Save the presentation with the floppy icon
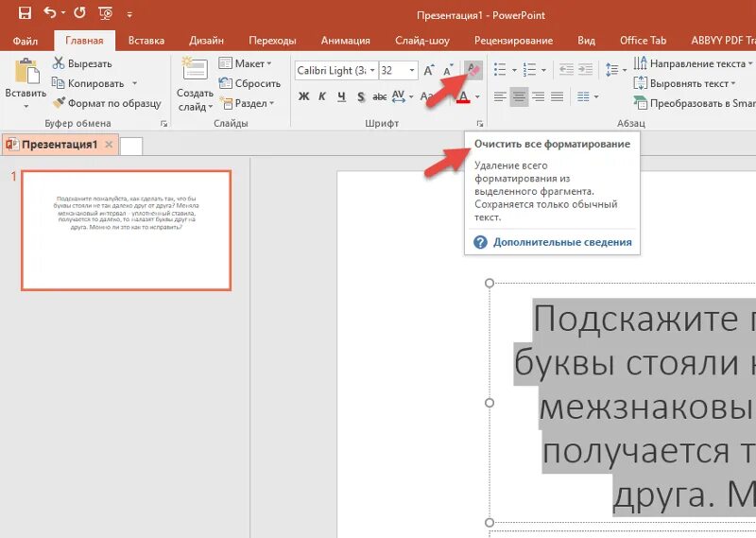Screen dimensions: 756x538 25,13
